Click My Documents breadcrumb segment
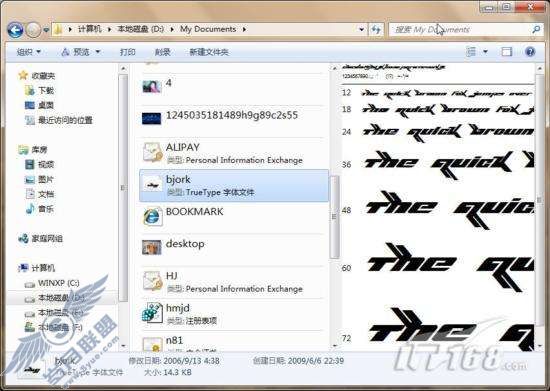The width and height of the screenshot is (550, 391). point(208,29)
